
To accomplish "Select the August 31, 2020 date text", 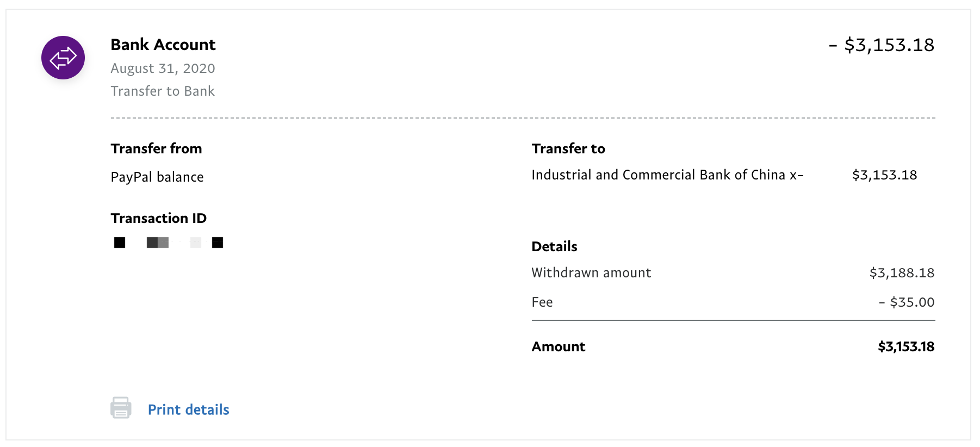I will (x=163, y=68).
